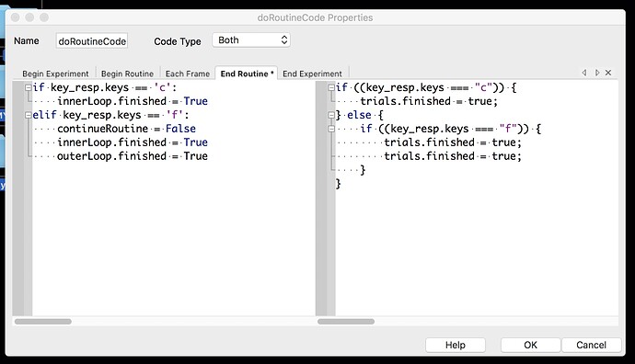635x364 pixels.
Task: Close the tab with the X icon
Action: (x=608, y=73)
